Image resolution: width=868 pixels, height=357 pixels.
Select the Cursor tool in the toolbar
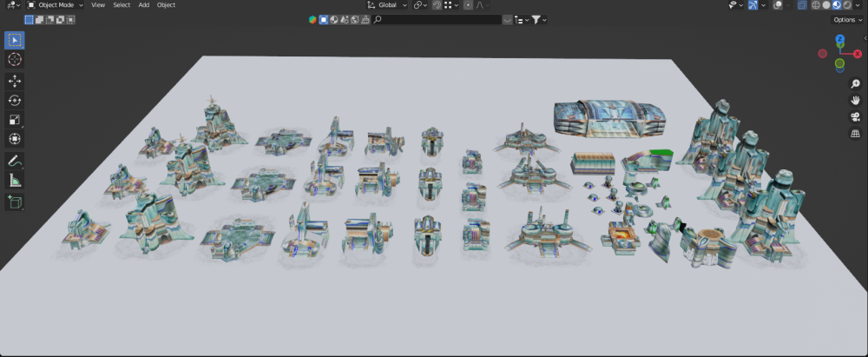coord(15,59)
